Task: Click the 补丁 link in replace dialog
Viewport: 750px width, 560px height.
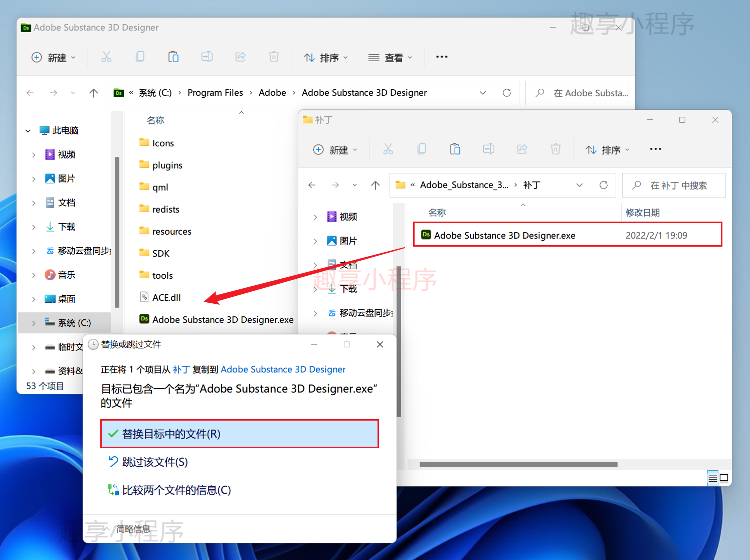Action: [x=181, y=369]
